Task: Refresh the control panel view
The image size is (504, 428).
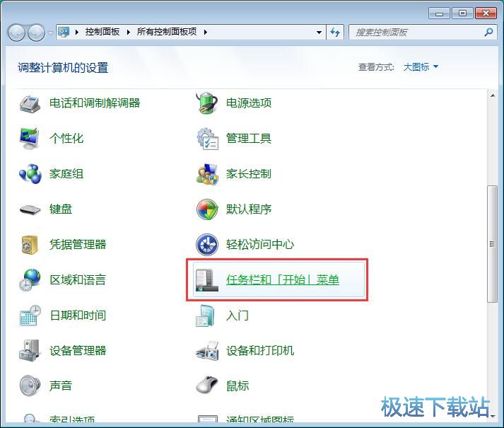Action: point(335,32)
